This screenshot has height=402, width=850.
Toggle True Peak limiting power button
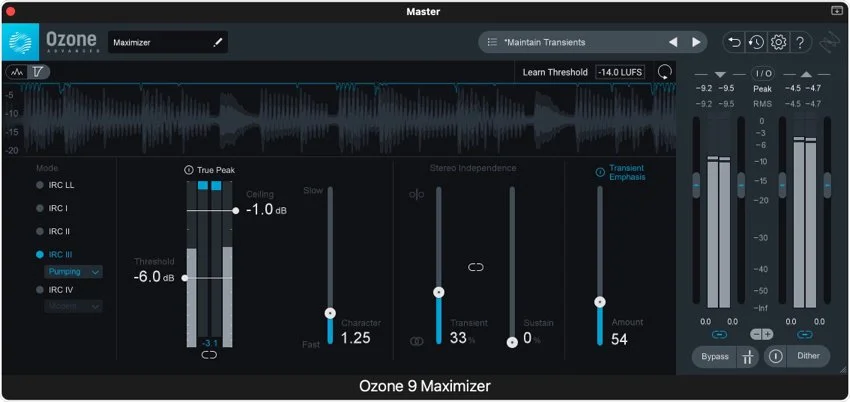[x=189, y=170]
